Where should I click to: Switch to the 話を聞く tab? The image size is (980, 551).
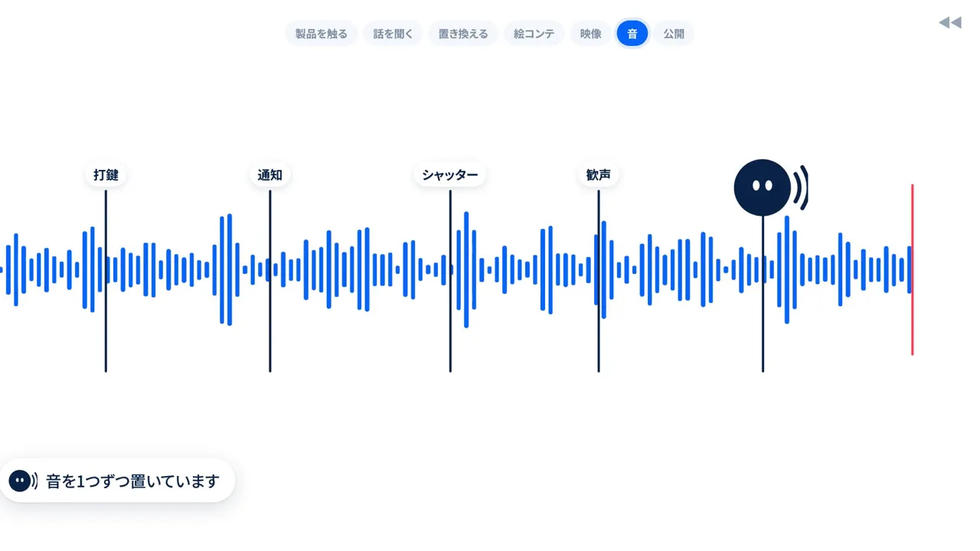click(x=393, y=34)
